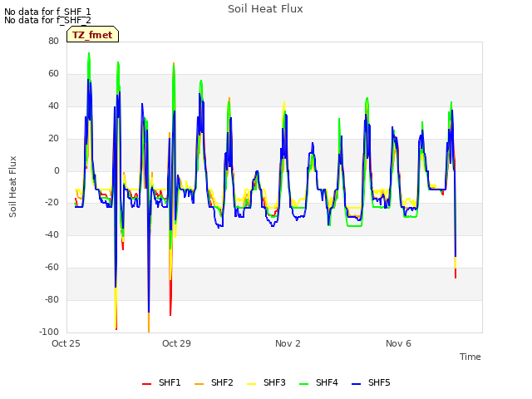Toggle the SHF3 legend entry
This screenshot has height=399, width=532.
[266, 382]
